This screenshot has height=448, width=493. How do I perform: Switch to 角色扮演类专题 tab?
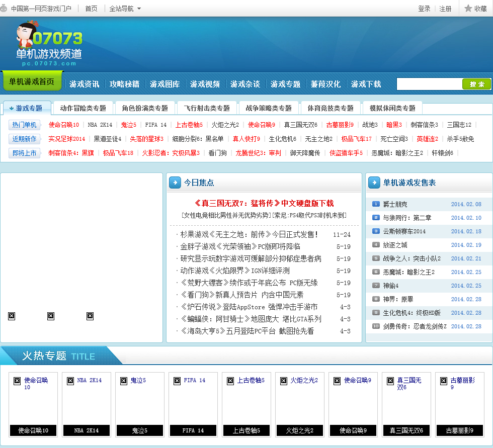tap(145, 108)
